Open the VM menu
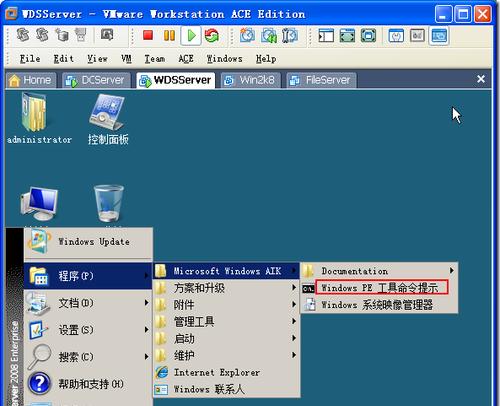 pos(126,59)
